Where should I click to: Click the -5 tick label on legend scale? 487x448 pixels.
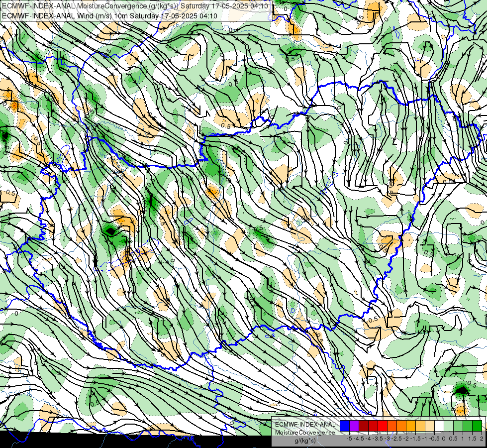[349, 439]
